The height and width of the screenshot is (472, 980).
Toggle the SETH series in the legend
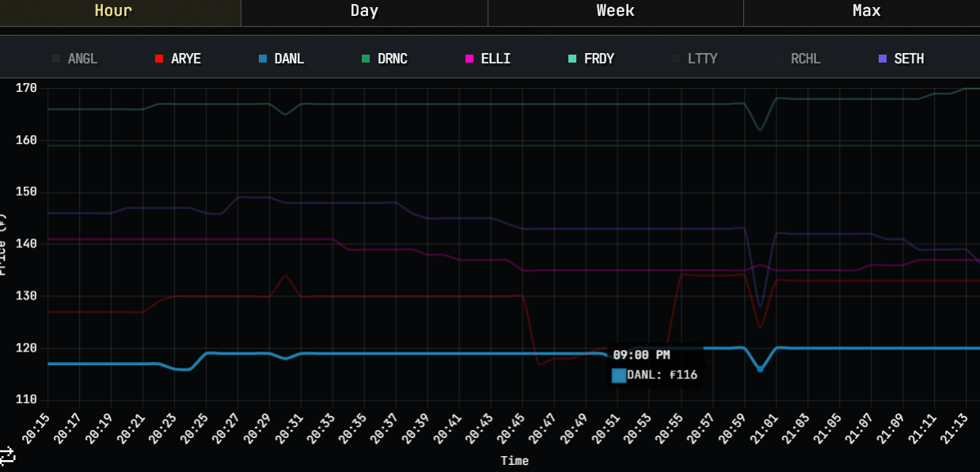901,59
